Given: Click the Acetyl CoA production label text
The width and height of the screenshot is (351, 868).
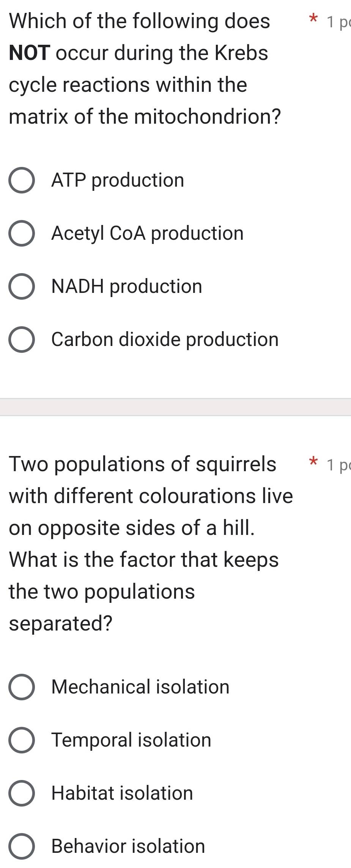Looking at the screenshot, I should pyautogui.click(x=147, y=234).
